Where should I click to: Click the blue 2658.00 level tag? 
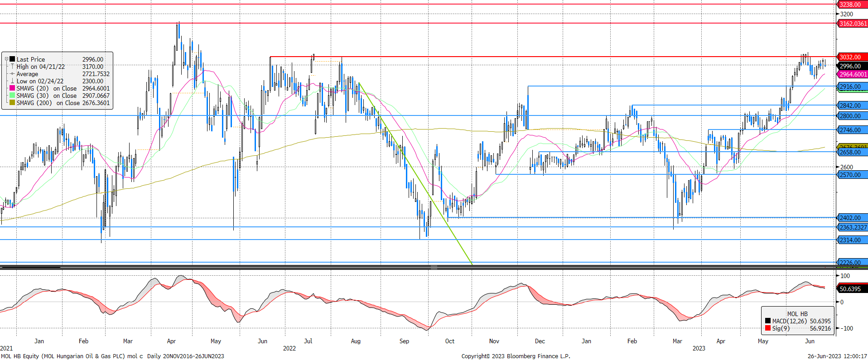coord(852,152)
